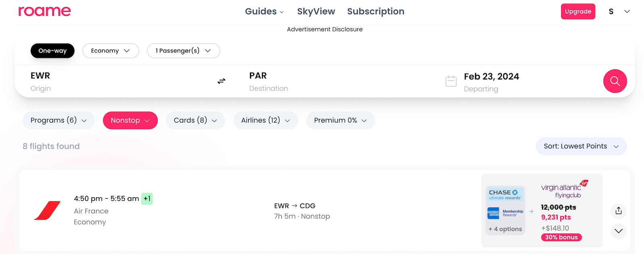Toggle the Nonstop filter
Screen dimensions: 644x254
coord(130,121)
